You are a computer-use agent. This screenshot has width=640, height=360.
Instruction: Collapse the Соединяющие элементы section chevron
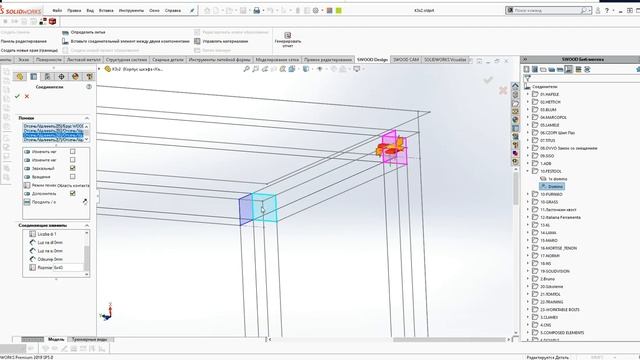[x=87, y=225]
